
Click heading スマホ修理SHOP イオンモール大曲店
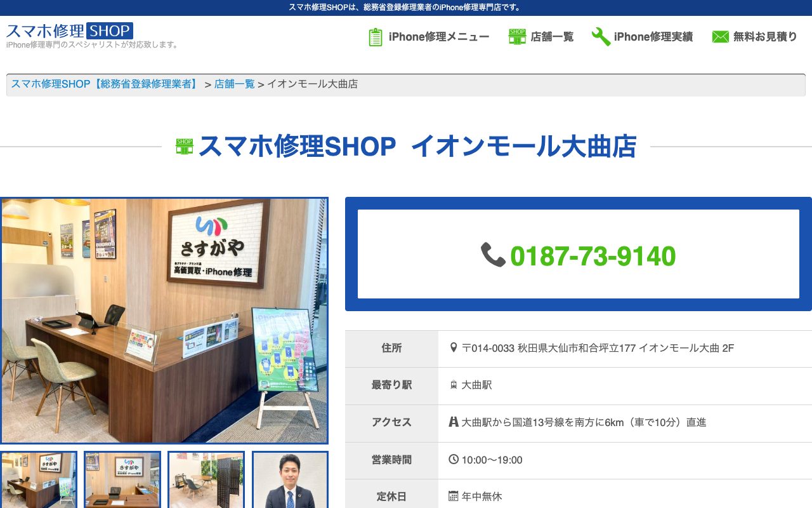417,147
